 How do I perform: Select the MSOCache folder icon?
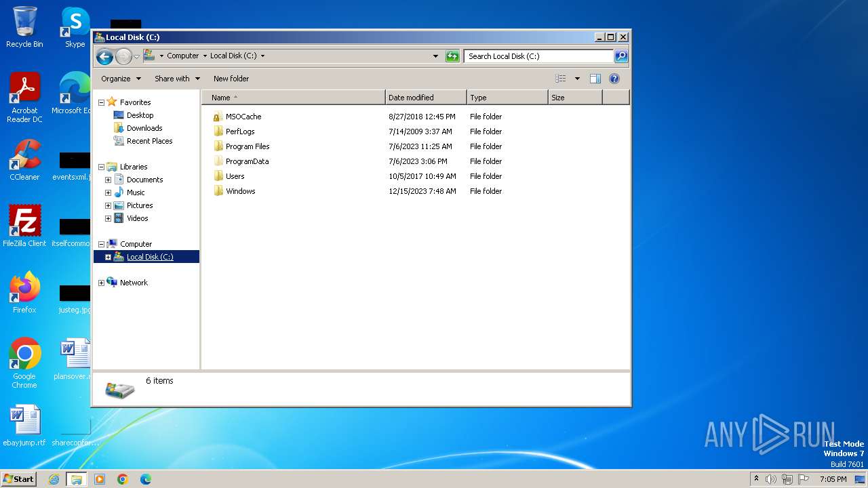point(218,117)
